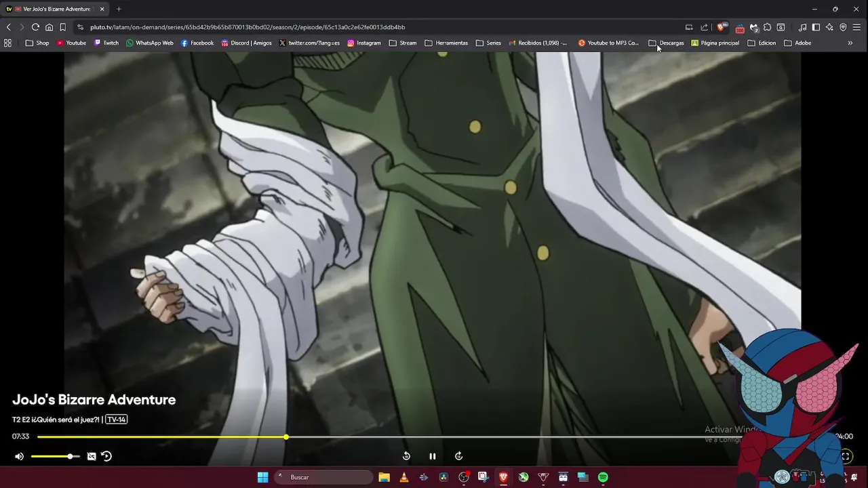Open Brave VPN shield icon
This screenshot has width=868, height=488.
(843, 27)
